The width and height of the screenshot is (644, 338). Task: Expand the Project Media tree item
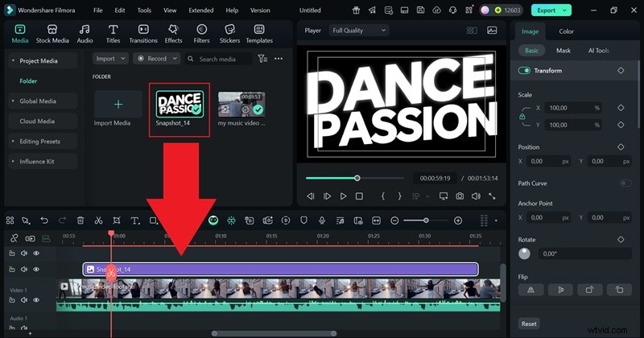click(13, 61)
